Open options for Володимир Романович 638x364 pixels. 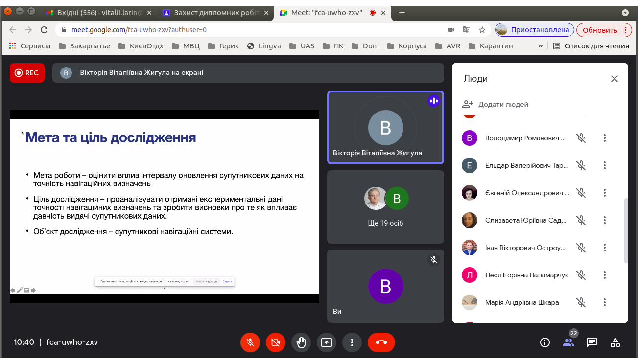[605, 138]
